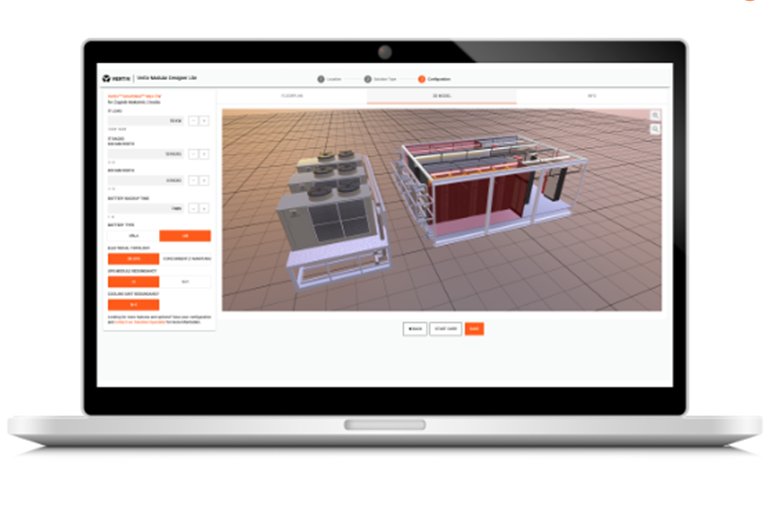Increase battery backup time with plus button
This screenshot has height=510, width=770.
pos(205,208)
